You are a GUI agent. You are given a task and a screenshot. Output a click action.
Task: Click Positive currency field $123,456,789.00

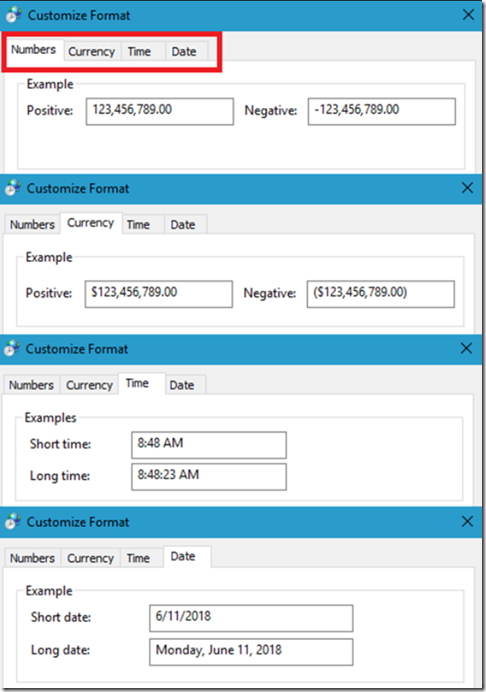click(159, 294)
